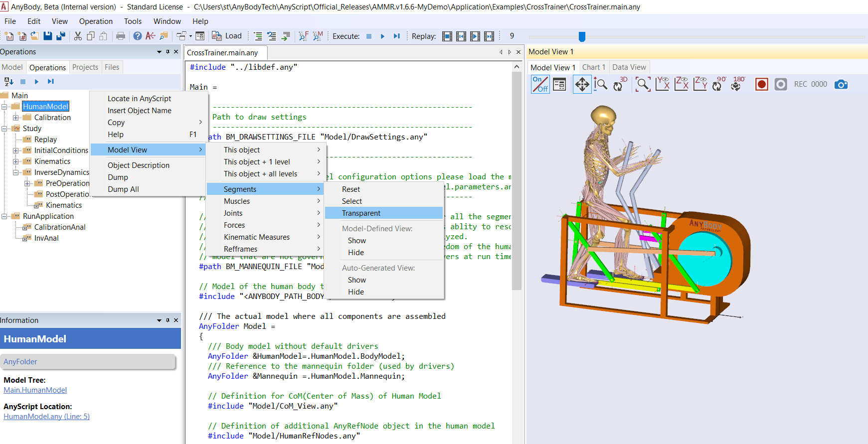
Task: Click the Copy icon in toolbar
Action: [x=91, y=36]
